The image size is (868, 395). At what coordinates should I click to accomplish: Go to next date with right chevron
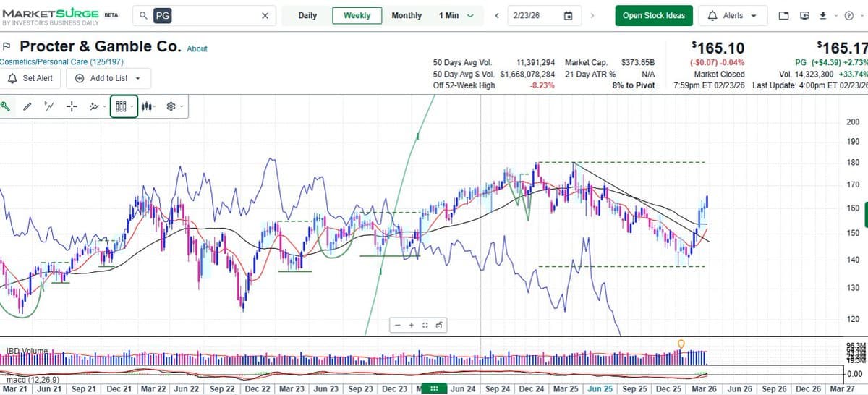tap(592, 15)
